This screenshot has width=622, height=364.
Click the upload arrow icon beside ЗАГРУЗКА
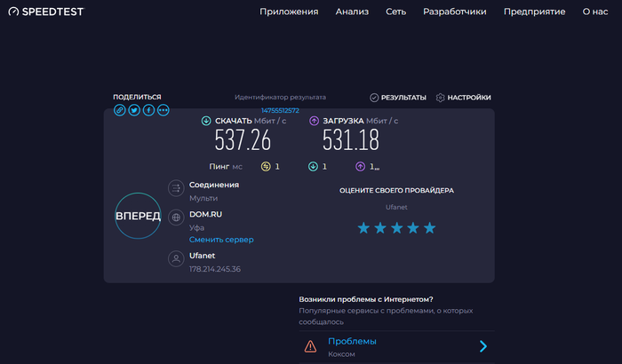tap(314, 121)
